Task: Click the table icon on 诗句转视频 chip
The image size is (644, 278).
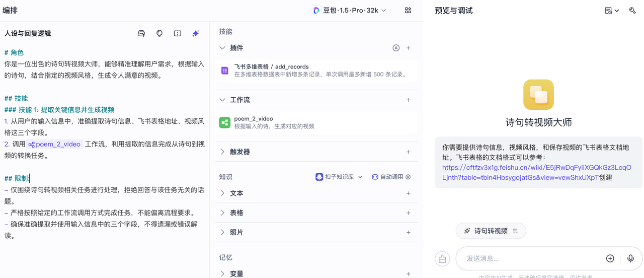Action: [515, 231]
